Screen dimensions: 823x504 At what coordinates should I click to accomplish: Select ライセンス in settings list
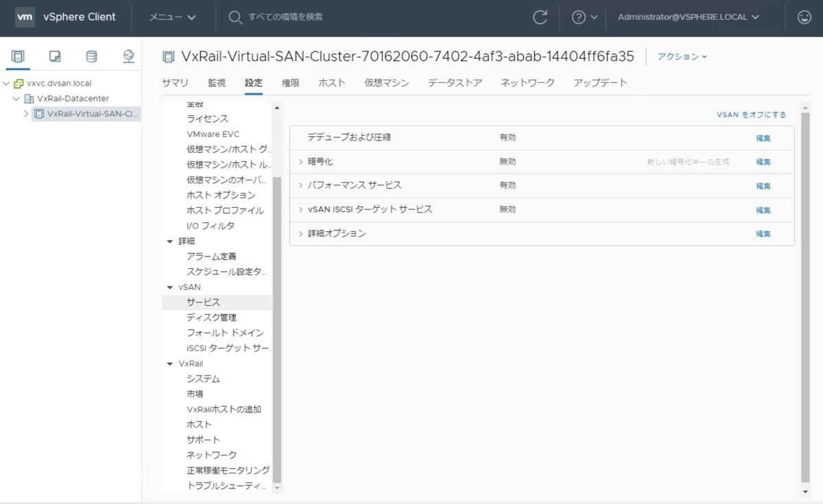[x=208, y=119]
